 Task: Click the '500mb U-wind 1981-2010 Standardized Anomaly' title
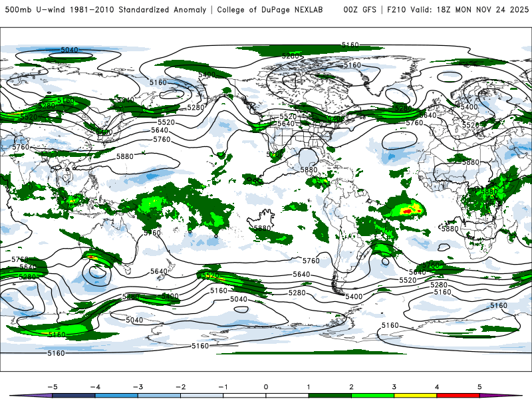[x=106, y=10]
